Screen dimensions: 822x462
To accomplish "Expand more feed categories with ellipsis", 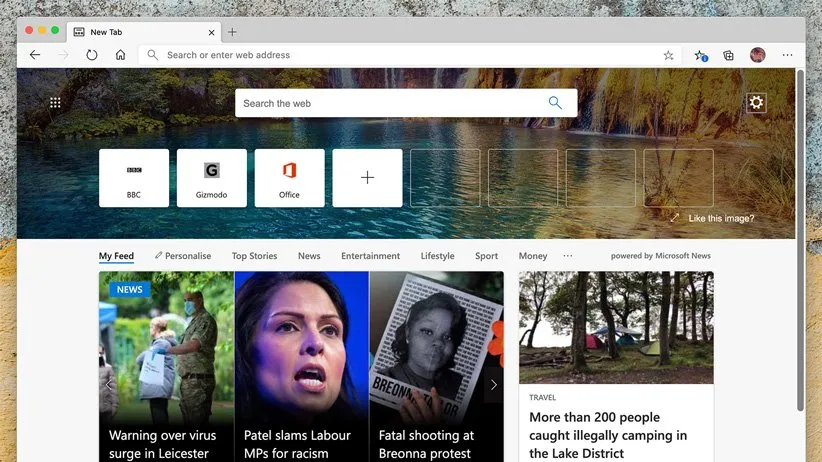I will point(568,256).
